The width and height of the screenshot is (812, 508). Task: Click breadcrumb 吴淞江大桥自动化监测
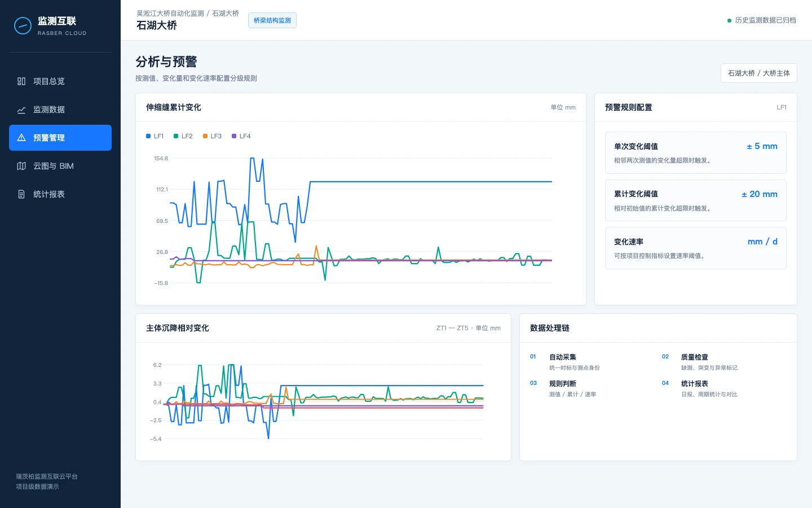(170, 14)
